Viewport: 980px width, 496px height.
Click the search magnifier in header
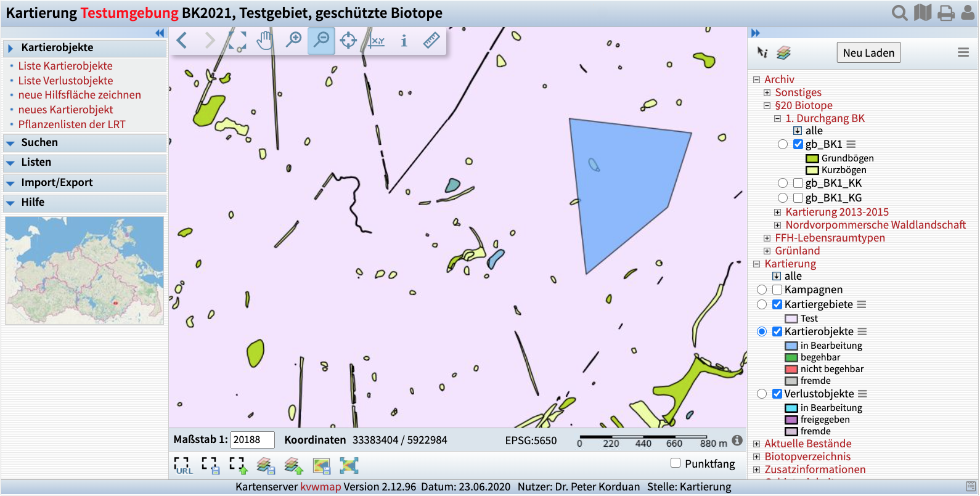[899, 13]
